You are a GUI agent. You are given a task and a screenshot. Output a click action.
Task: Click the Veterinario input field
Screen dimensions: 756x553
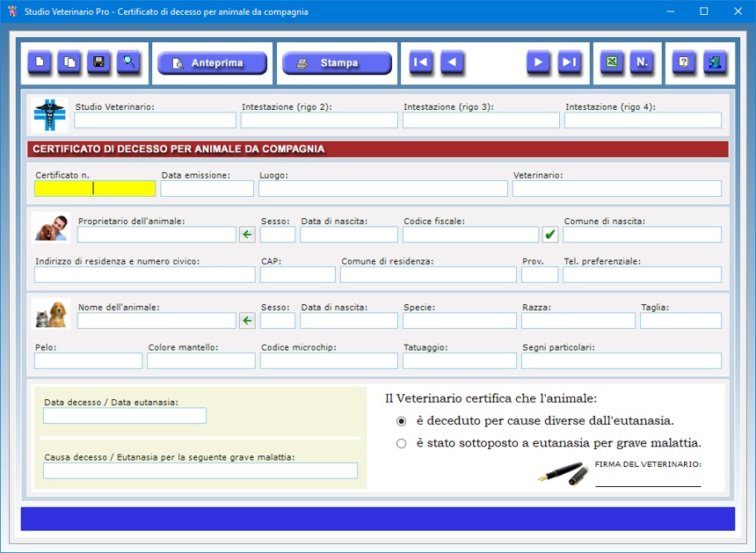tap(617, 188)
